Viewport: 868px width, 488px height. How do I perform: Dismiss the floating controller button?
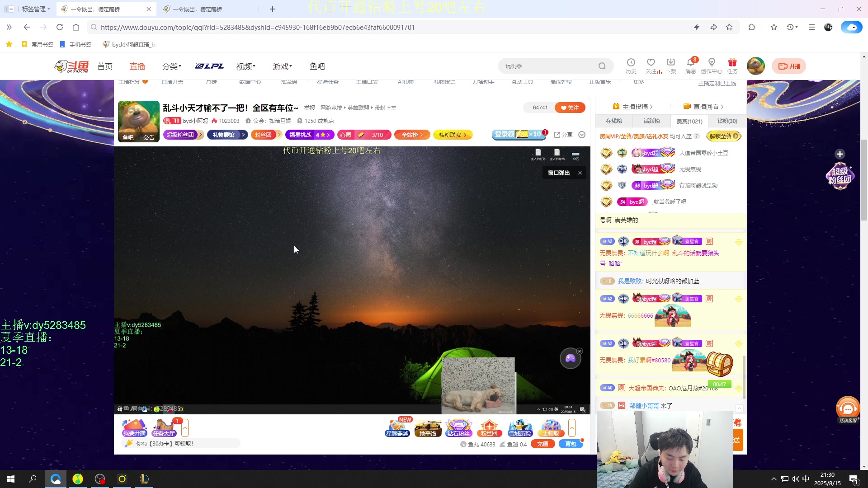tap(580, 351)
